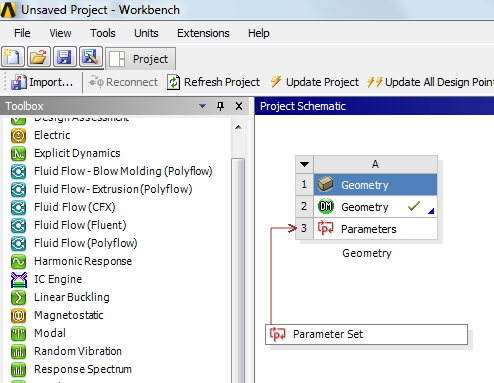The width and height of the screenshot is (494, 383).
Task: Click the Save As toolbar icon
Action: 90,57
